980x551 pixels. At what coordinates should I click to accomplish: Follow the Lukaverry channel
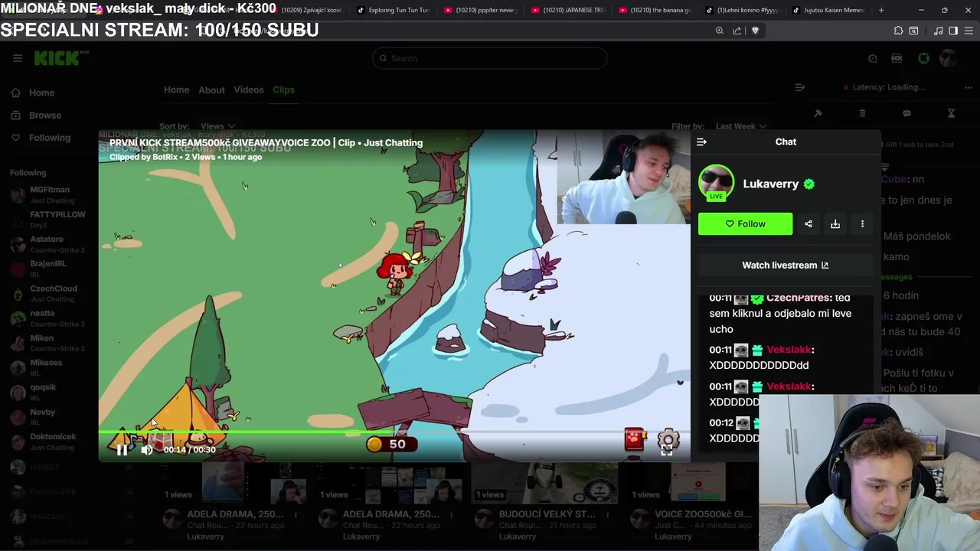point(745,224)
